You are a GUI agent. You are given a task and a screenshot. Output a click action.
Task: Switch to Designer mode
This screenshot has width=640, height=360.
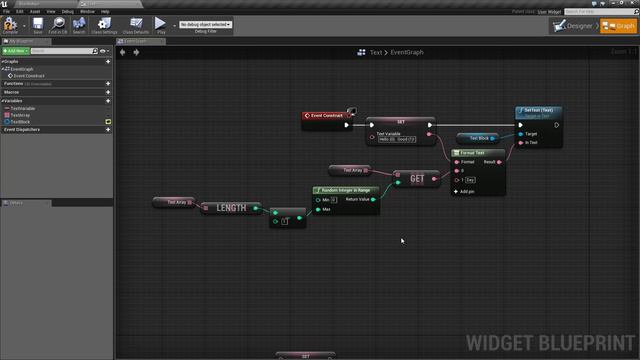click(574, 26)
